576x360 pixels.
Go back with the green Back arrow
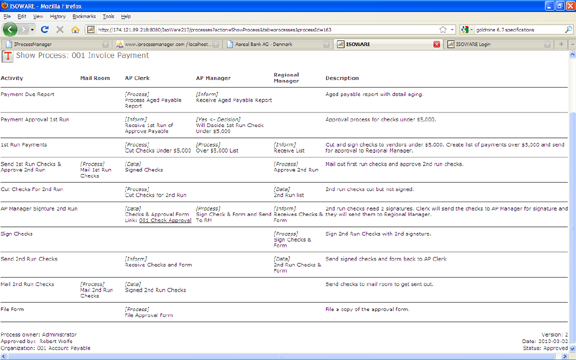[10, 29]
